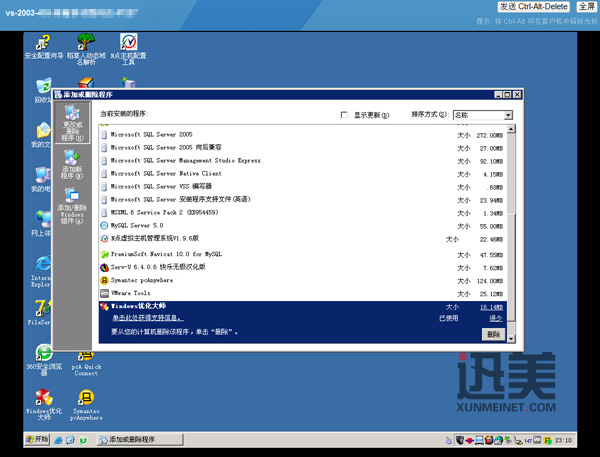Launch the N点主机配置工具 desktop icon

[129, 48]
